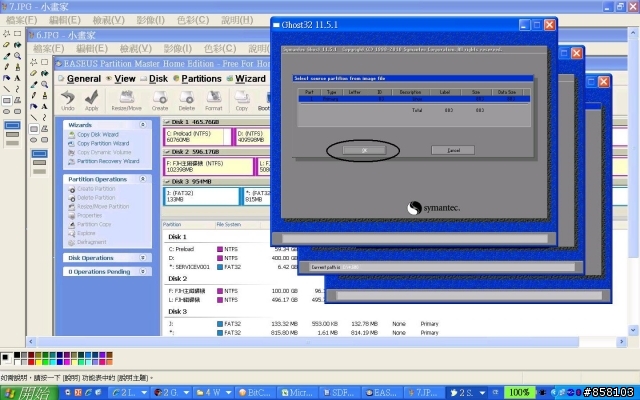This screenshot has height=400, width=640.
Task: Choose the solid fill without outline style option
Action: click(x=12, y=143)
